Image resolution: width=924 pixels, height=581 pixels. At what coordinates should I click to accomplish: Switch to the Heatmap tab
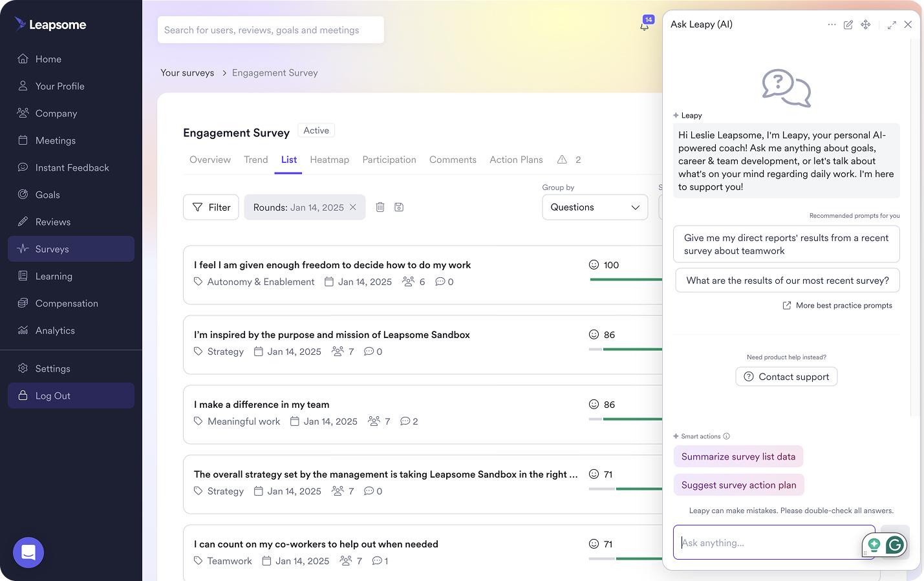[x=329, y=160]
